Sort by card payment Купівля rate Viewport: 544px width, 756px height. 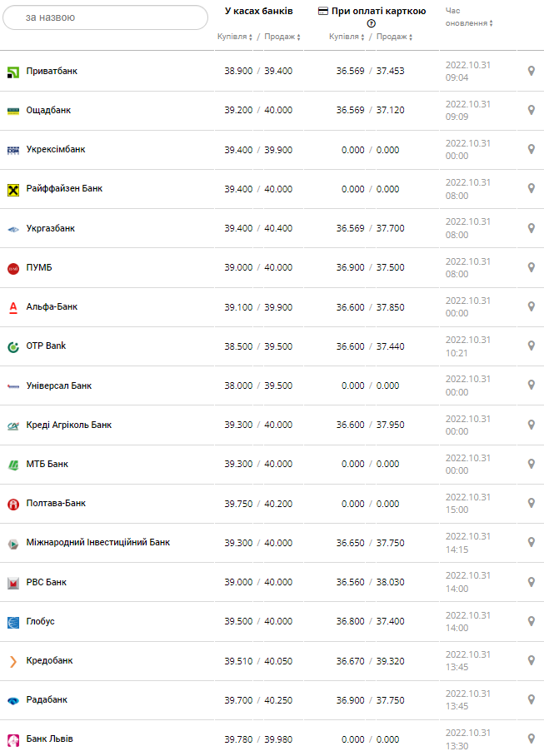(x=347, y=37)
